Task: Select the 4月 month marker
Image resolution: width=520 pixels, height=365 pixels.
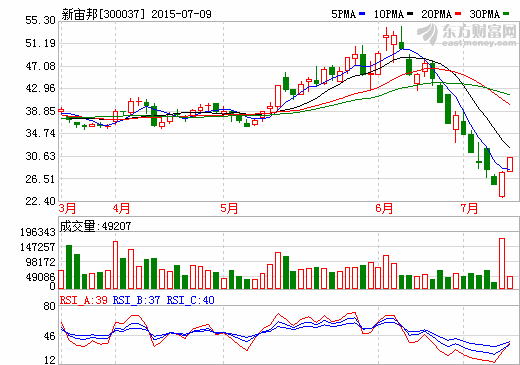Action: point(121,208)
